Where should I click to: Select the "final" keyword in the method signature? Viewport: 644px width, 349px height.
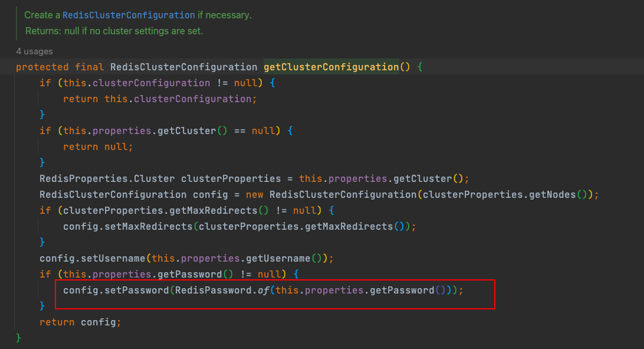coord(90,67)
